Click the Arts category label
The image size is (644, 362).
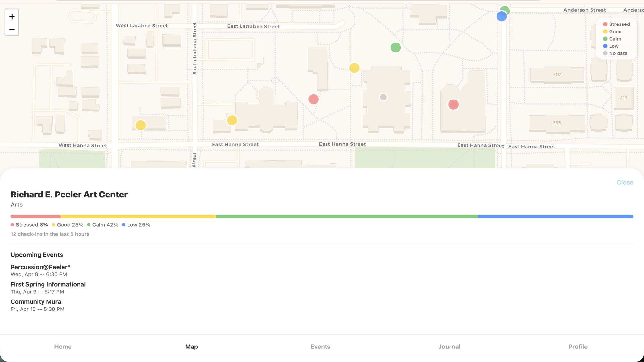pos(16,205)
